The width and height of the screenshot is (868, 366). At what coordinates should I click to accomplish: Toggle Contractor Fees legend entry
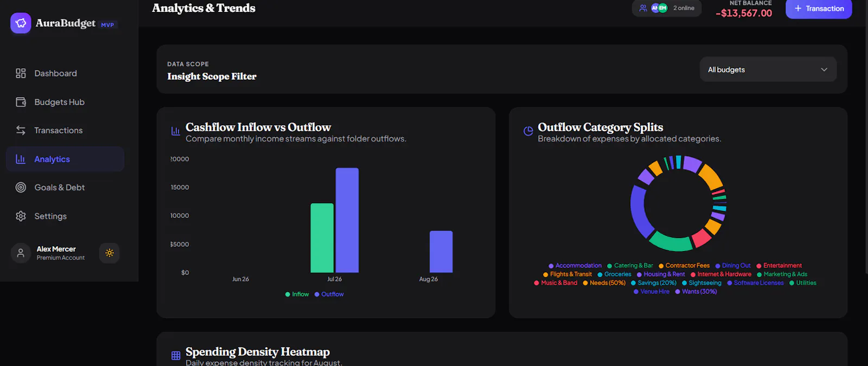(x=684, y=266)
